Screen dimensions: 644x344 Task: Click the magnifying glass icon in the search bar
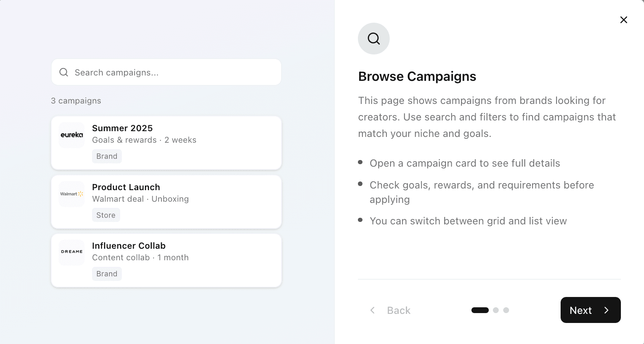[x=64, y=72]
